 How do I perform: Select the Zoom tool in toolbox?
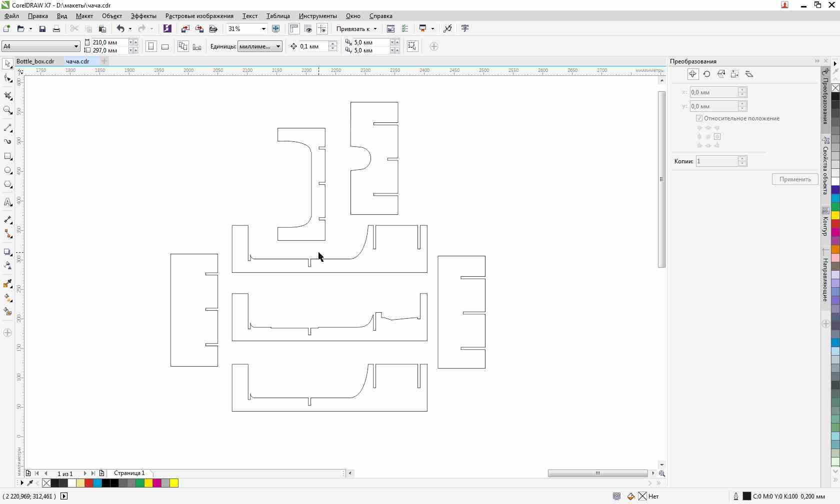(x=7, y=110)
